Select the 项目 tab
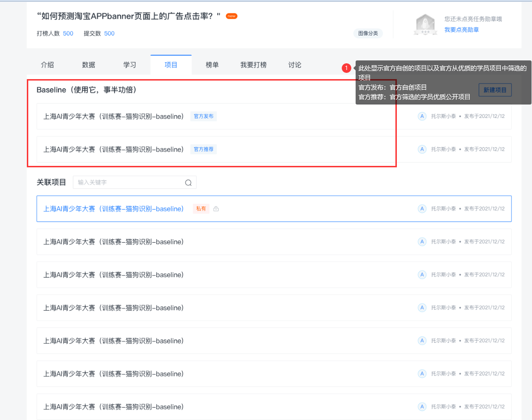532x420 pixels. (x=171, y=65)
